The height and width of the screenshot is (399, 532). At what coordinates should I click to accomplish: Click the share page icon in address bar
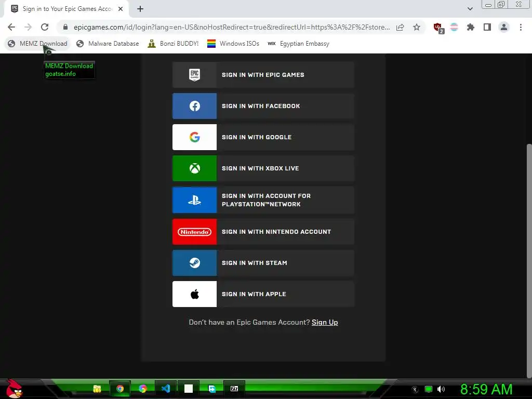400,27
